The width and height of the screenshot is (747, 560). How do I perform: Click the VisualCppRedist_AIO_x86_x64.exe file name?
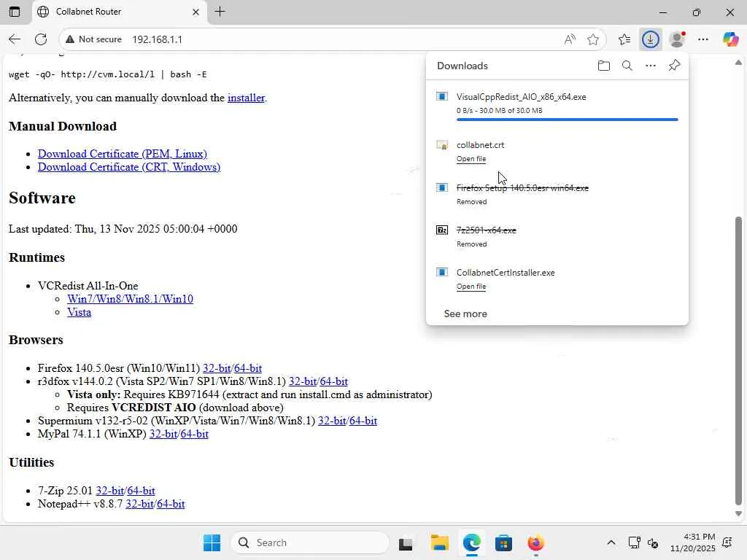click(x=521, y=97)
